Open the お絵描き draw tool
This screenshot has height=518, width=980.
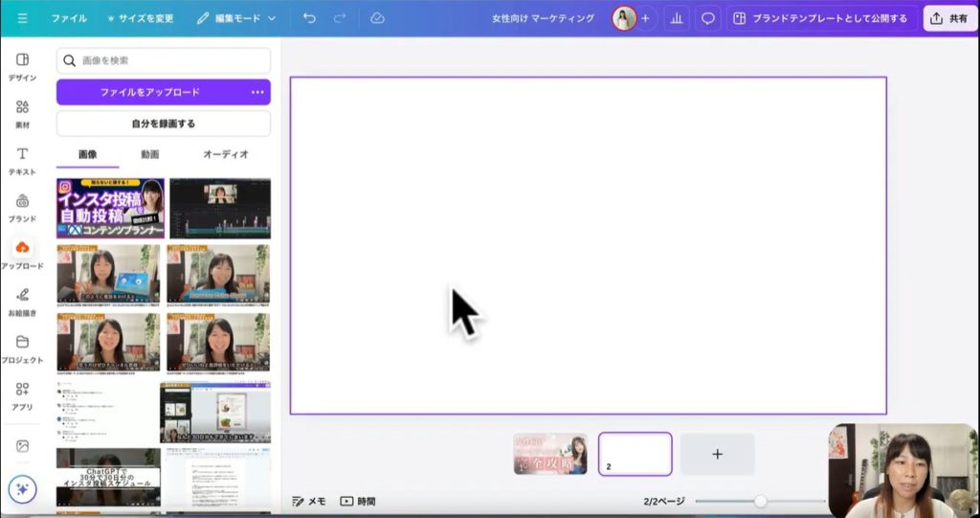click(x=22, y=301)
